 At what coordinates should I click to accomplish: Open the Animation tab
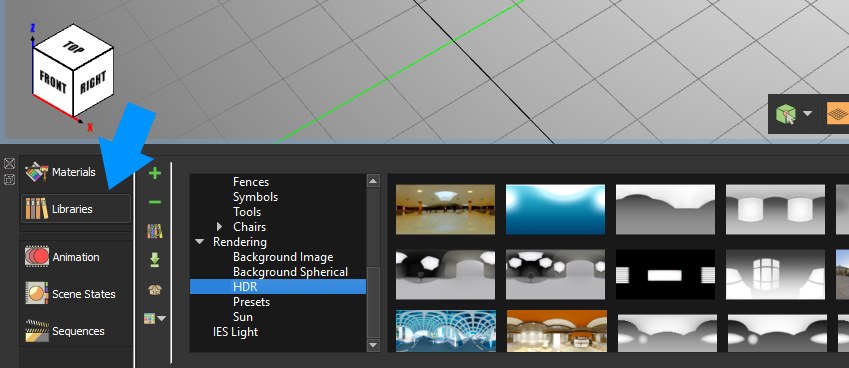[x=76, y=257]
